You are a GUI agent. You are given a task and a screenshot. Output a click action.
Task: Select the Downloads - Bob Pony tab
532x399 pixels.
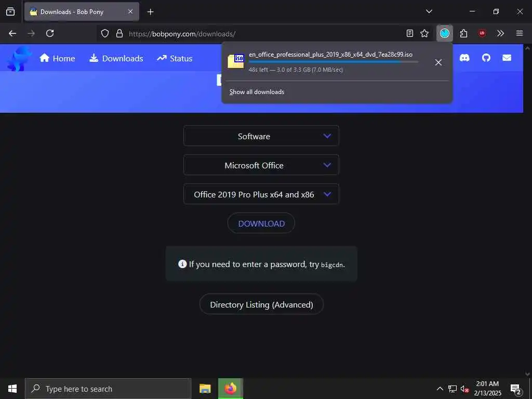click(x=82, y=12)
